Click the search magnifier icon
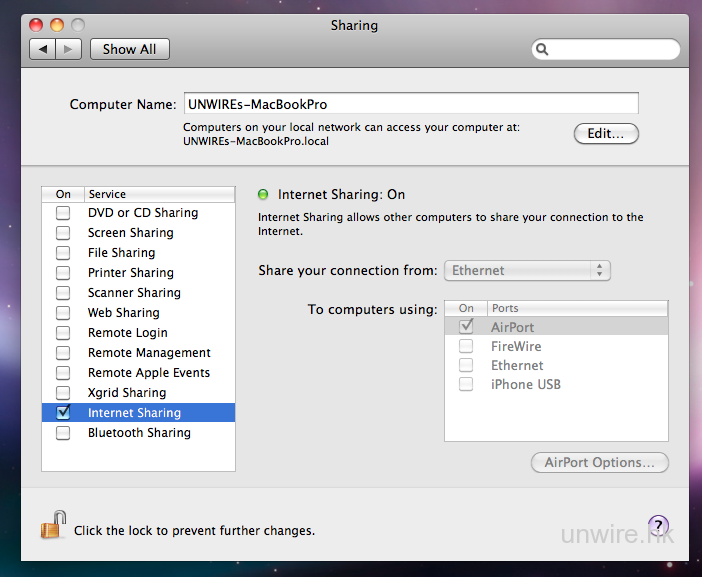This screenshot has width=702, height=577. pyautogui.click(x=542, y=49)
